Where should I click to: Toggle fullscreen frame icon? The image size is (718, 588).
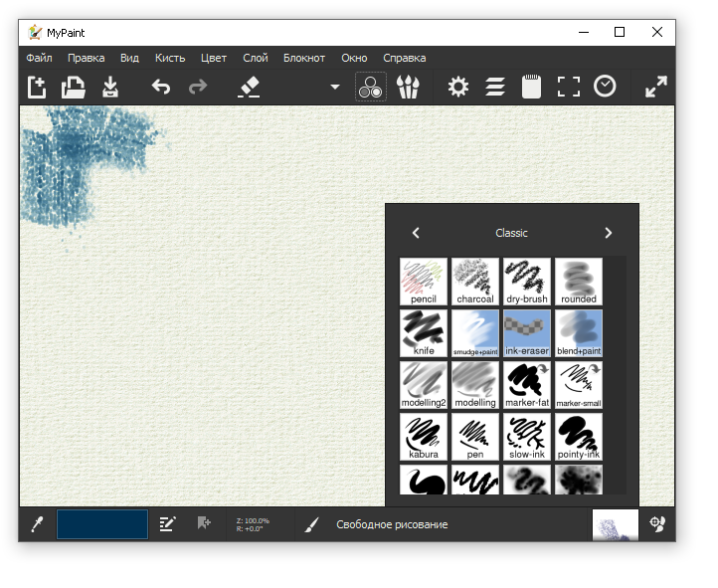tap(568, 87)
